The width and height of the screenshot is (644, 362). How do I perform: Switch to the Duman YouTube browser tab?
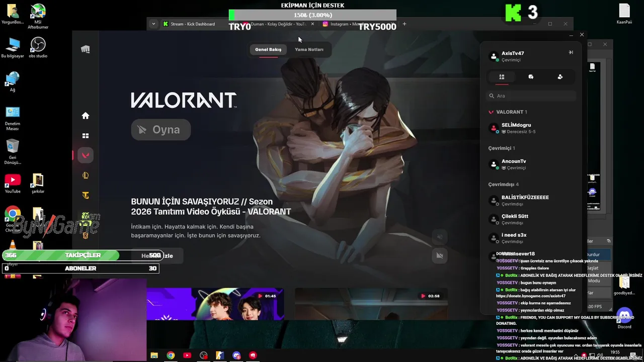[278, 24]
